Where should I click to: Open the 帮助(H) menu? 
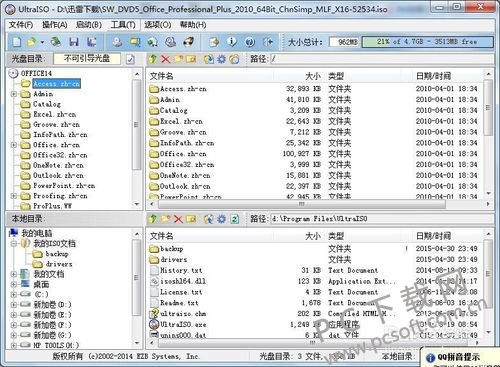coord(193,25)
